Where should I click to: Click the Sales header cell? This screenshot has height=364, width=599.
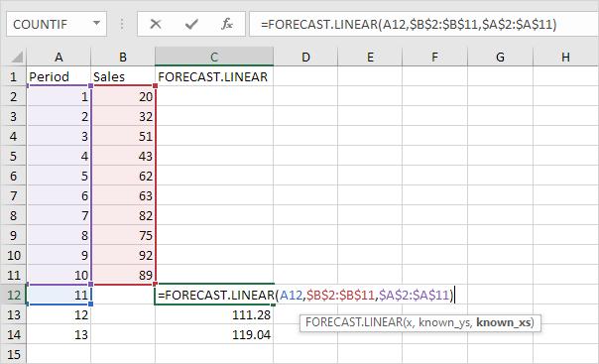tap(123, 76)
